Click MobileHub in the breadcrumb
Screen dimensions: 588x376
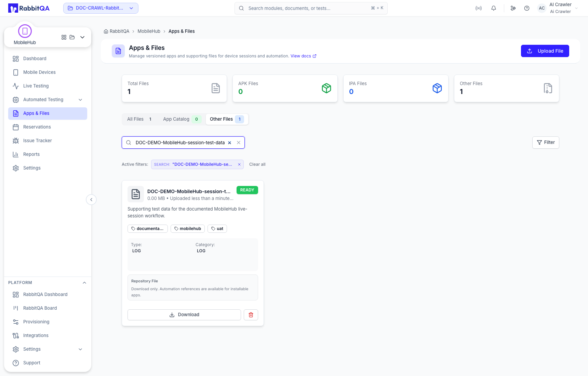(149, 31)
